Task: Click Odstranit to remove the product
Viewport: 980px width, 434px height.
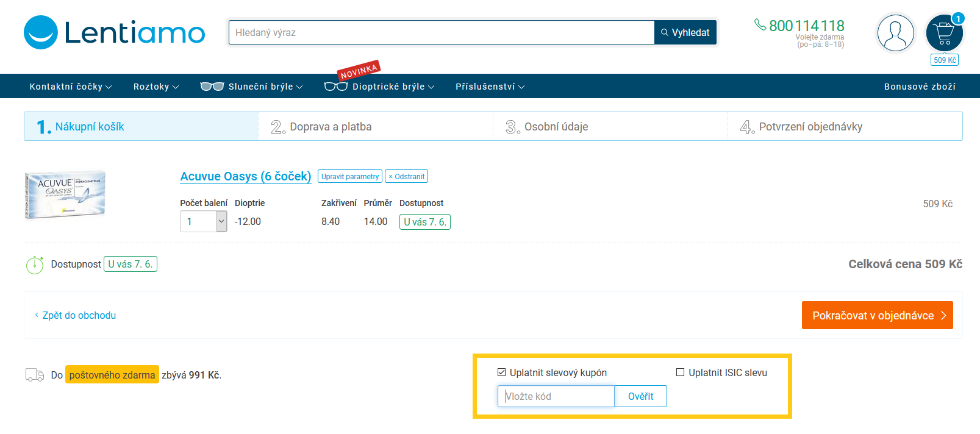Action: [x=406, y=176]
